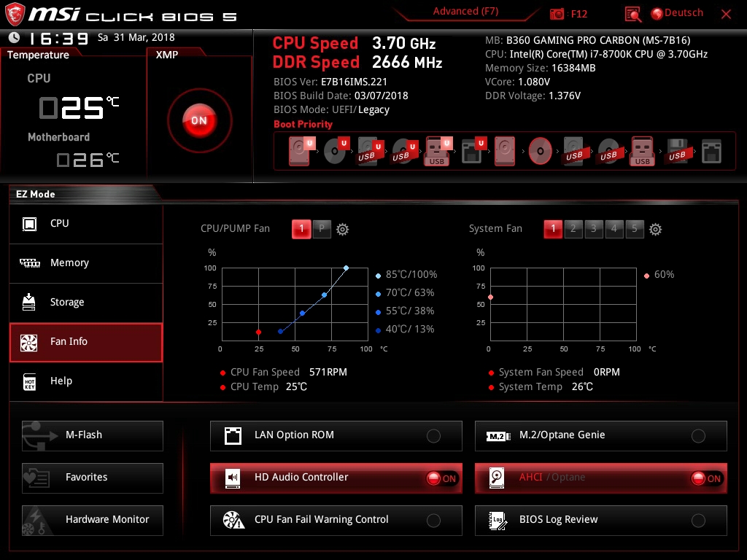The image size is (747, 560).
Task: Toggle the XMP ON button
Action: [200, 120]
